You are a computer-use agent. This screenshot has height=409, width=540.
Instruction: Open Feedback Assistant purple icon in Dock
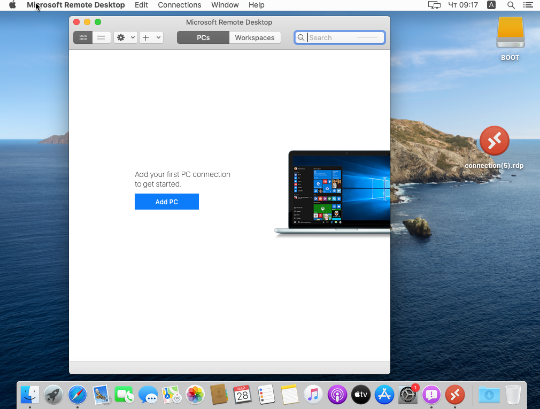coord(432,395)
